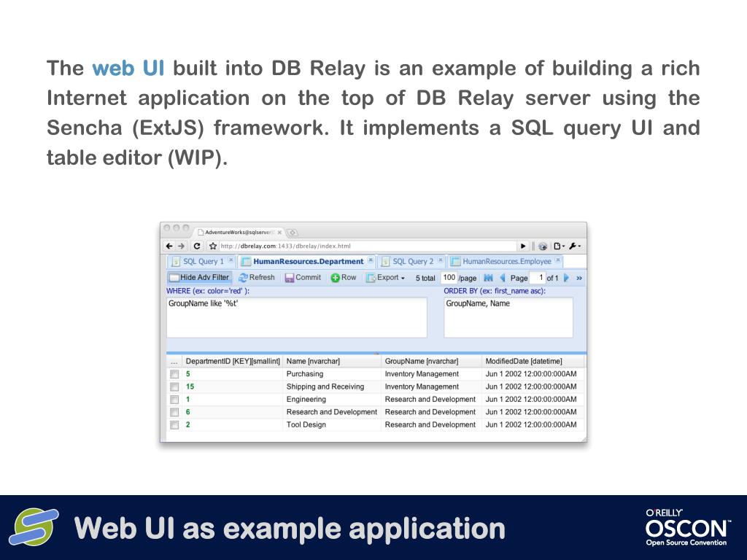Open the browser page menu dropdown
This screenshot has height=560, width=747.
pos(559,246)
